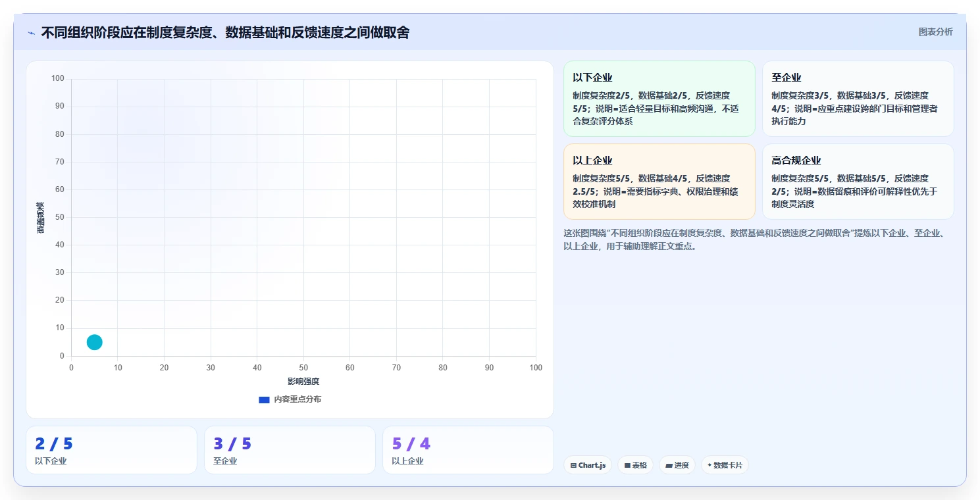Select the 高合规企业 info card
Viewport: 980px width, 500px height.
pyautogui.click(x=858, y=182)
